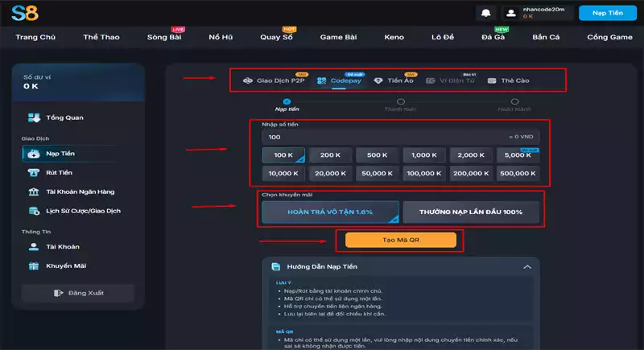Click the top-right Nạp Tiền button

click(608, 13)
